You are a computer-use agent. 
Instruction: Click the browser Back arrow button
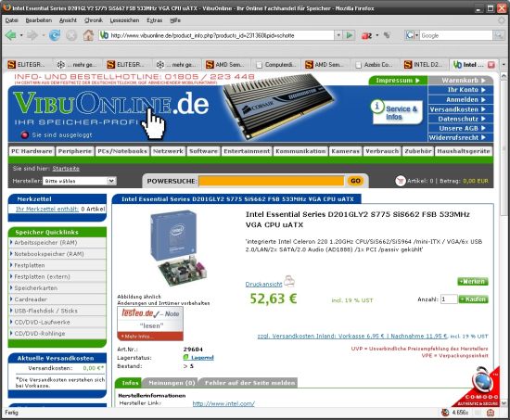[10, 35]
